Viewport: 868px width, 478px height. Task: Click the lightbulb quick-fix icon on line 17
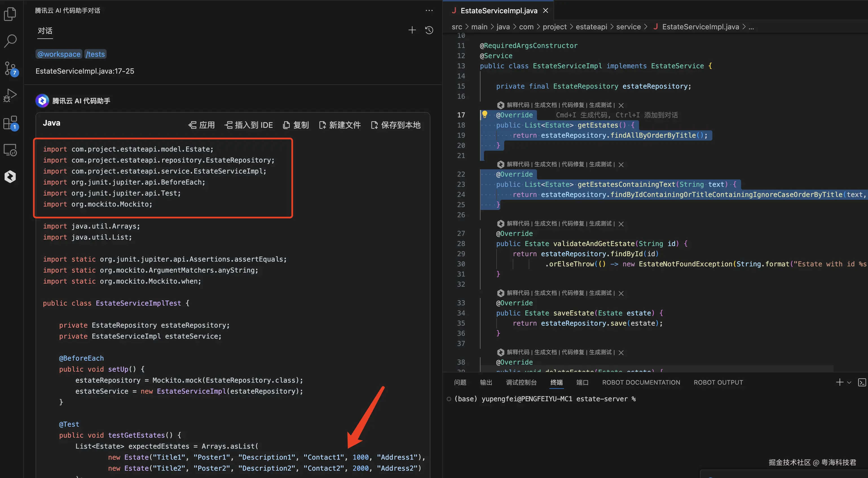pyautogui.click(x=484, y=115)
